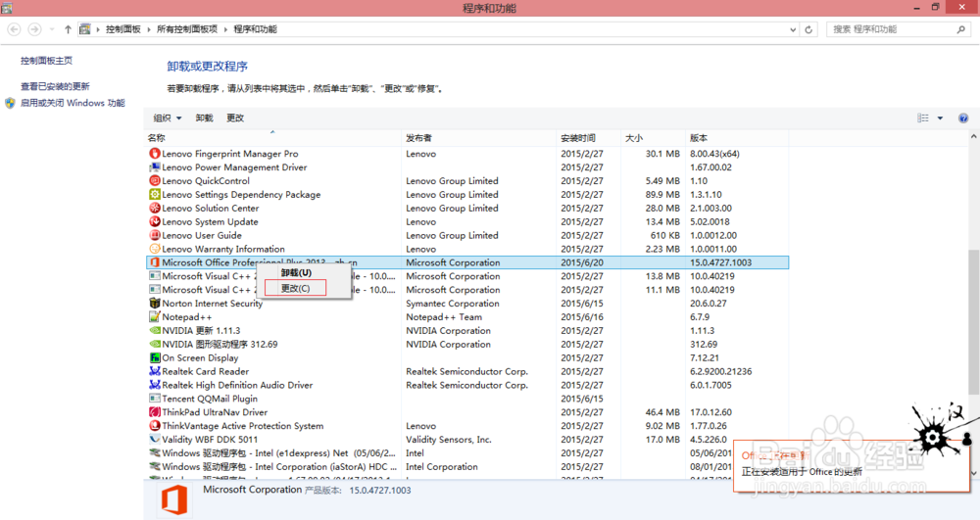Go to 所有控制面板项 in the breadcrumb
This screenshot has width=980, height=520.
tap(187, 29)
